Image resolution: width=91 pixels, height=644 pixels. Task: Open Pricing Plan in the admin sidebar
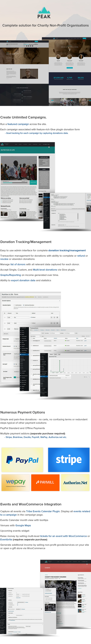coord(24,338)
